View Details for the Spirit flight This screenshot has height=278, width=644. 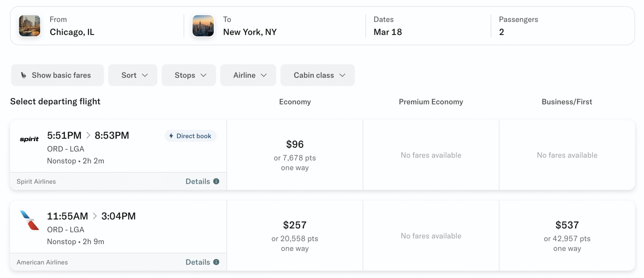click(197, 181)
